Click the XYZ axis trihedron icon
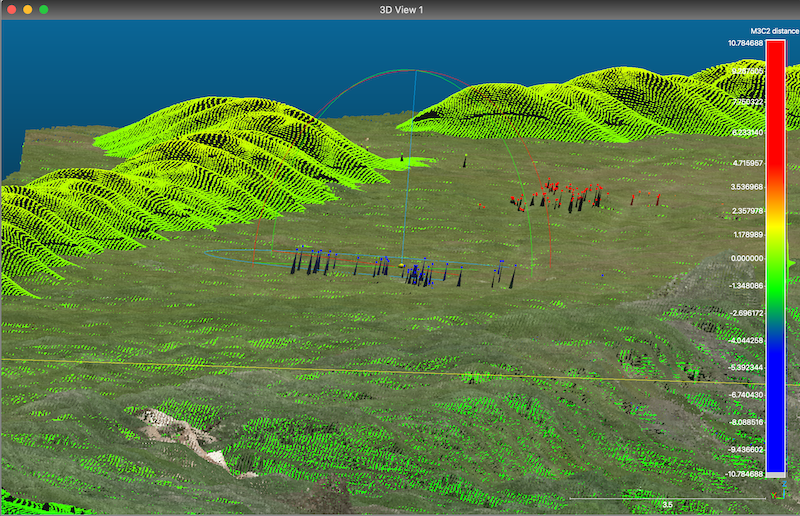The width and height of the screenshot is (800, 516). click(781, 492)
